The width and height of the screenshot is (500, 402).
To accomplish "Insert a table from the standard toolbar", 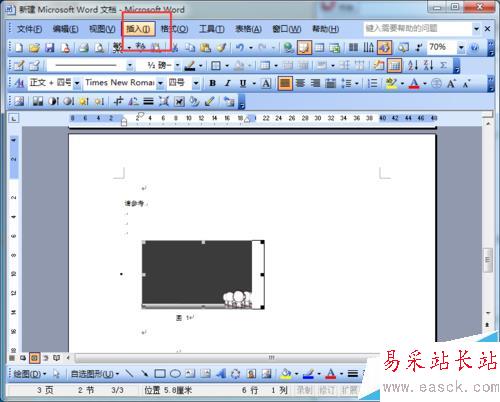I will (x=319, y=48).
